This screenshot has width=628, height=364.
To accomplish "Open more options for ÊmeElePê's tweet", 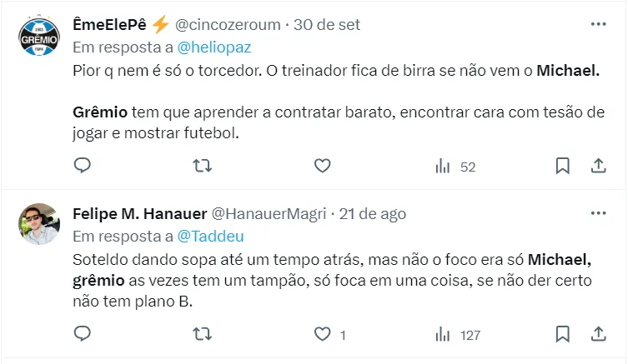I will coord(598,25).
